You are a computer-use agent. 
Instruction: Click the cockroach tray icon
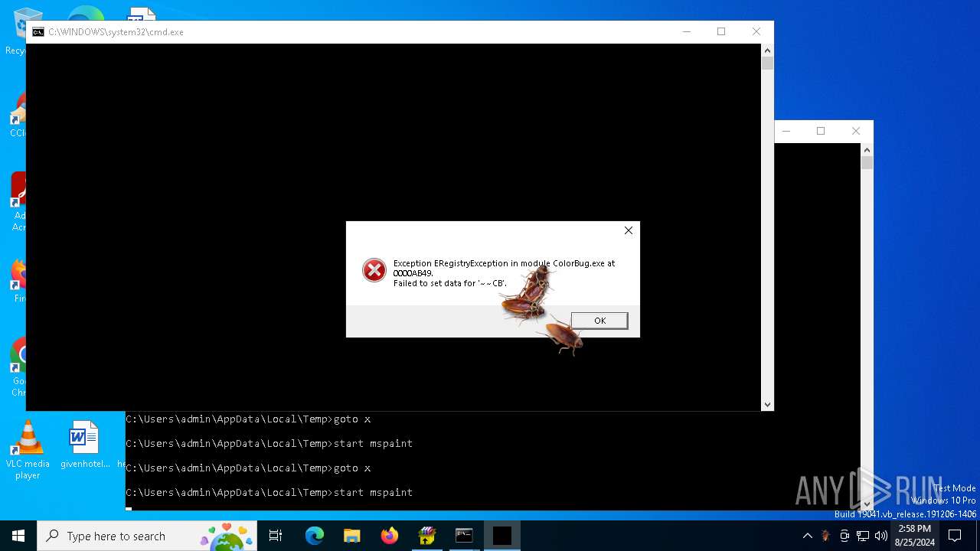tap(825, 536)
